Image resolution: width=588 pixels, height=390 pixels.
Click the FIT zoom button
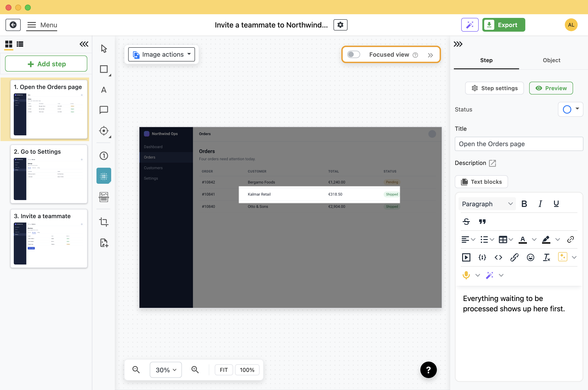coord(224,370)
